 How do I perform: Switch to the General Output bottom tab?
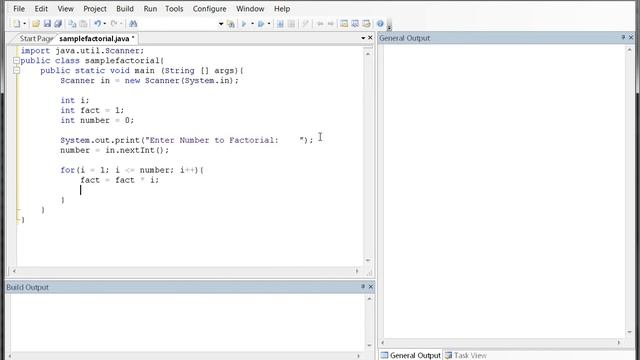tap(411, 355)
